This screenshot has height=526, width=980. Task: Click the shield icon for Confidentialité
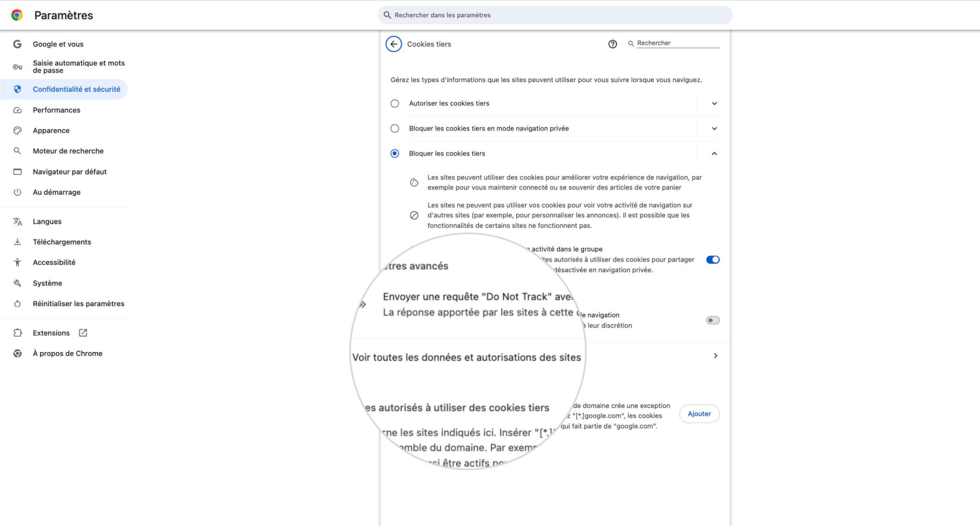[17, 89]
